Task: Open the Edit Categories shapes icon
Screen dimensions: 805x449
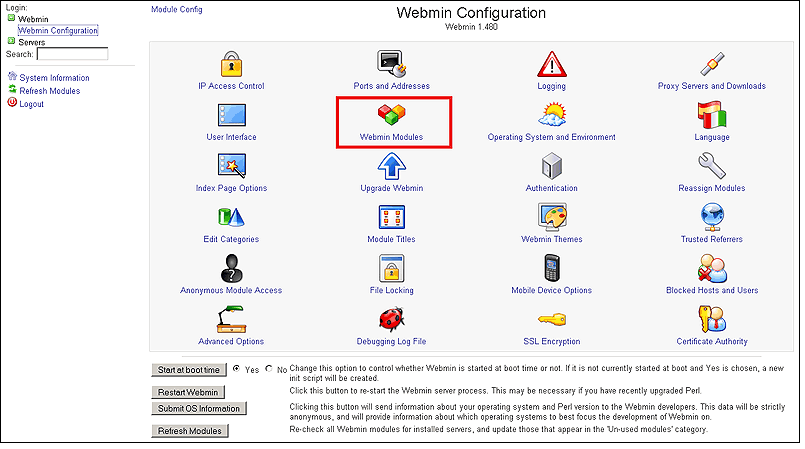Action: 232,217
